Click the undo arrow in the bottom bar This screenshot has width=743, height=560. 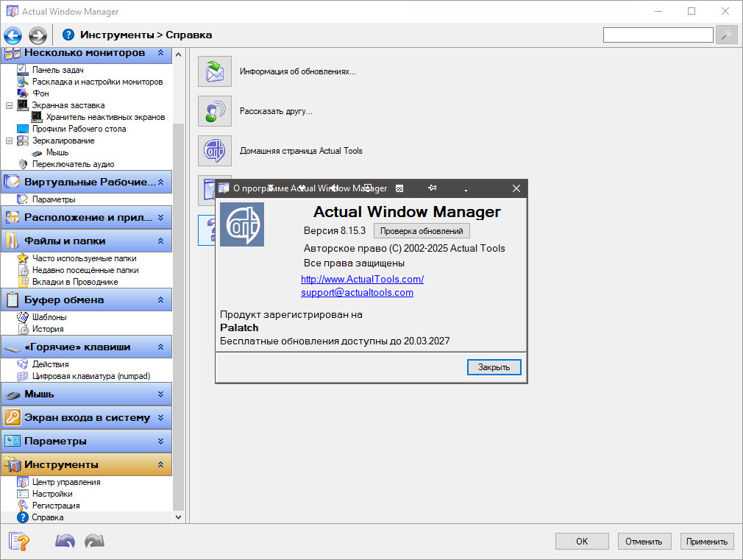[65, 541]
